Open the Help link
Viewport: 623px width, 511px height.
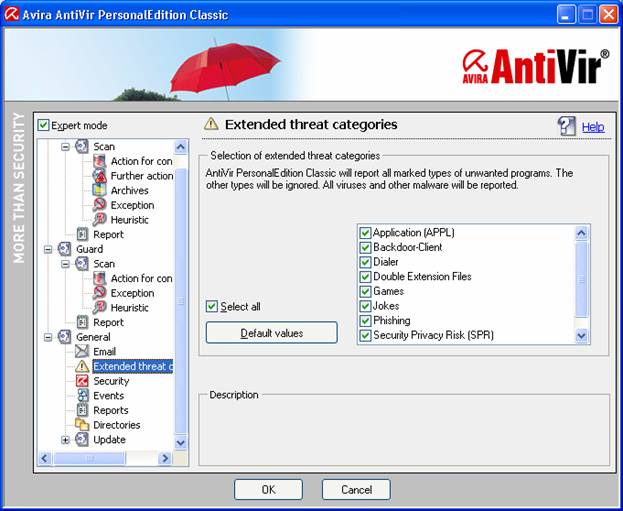pos(593,127)
